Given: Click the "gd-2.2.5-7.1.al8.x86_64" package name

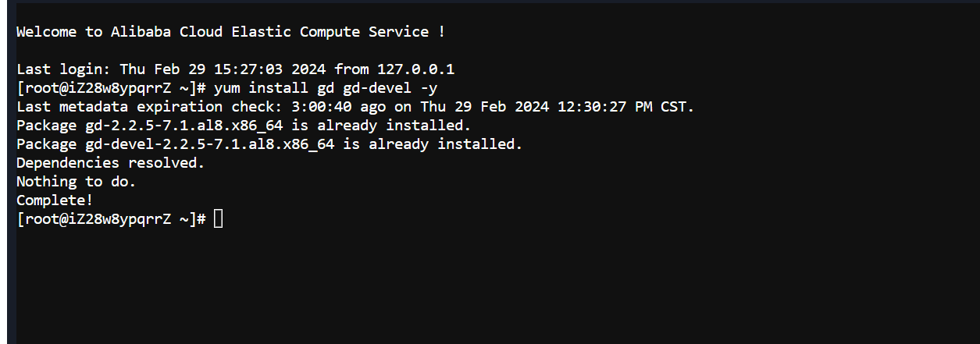Looking at the screenshot, I should coord(184,126).
